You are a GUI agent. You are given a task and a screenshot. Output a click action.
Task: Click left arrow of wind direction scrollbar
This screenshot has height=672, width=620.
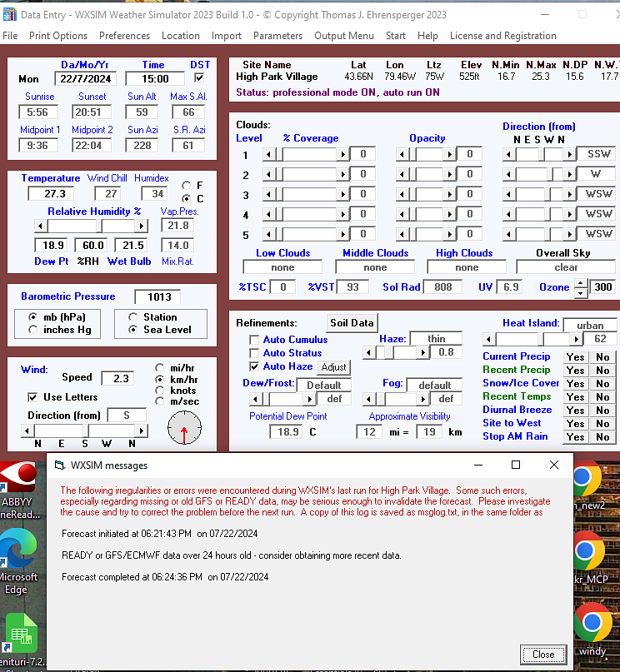pos(27,431)
